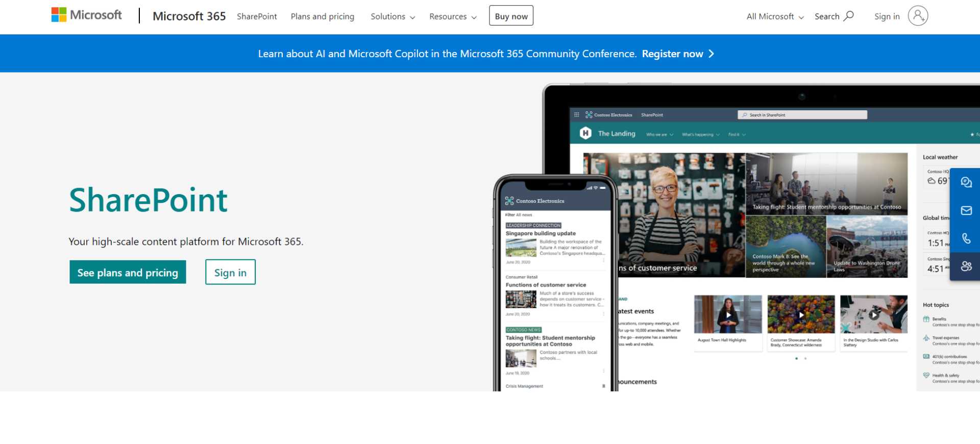980x444 pixels.
Task: Click the outlined Sign in button
Action: click(230, 272)
